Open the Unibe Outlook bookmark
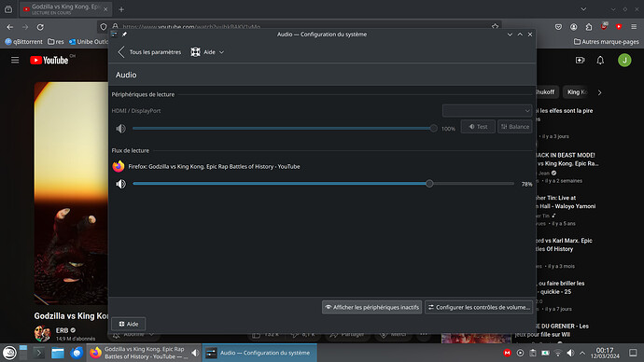The height and width of the screenshot is (362, 644). 88,41
